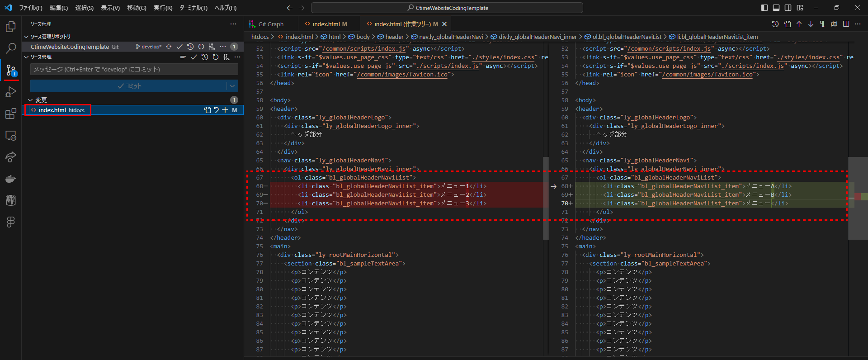Open the Docker view in activity bar
Viewport: 868px width, 360px height.
click(x=11, y=179)
